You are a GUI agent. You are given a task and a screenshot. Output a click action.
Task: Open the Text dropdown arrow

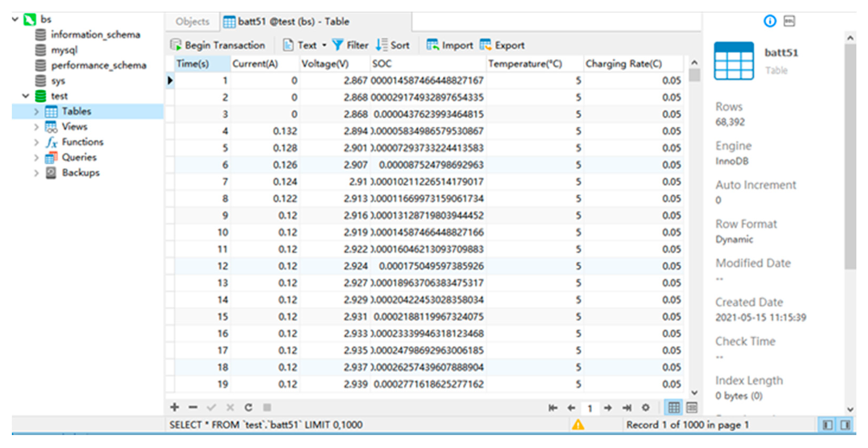point(324,45)
